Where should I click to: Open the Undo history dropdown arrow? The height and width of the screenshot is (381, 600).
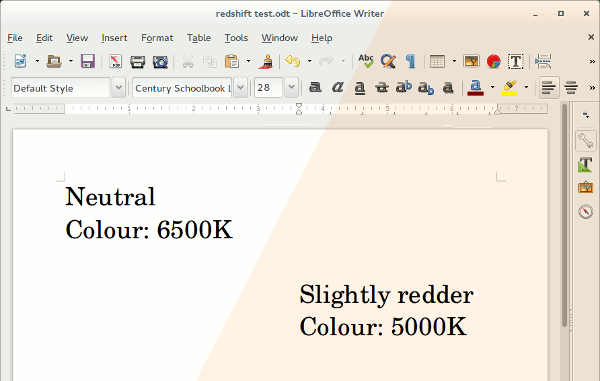point(310,61)
